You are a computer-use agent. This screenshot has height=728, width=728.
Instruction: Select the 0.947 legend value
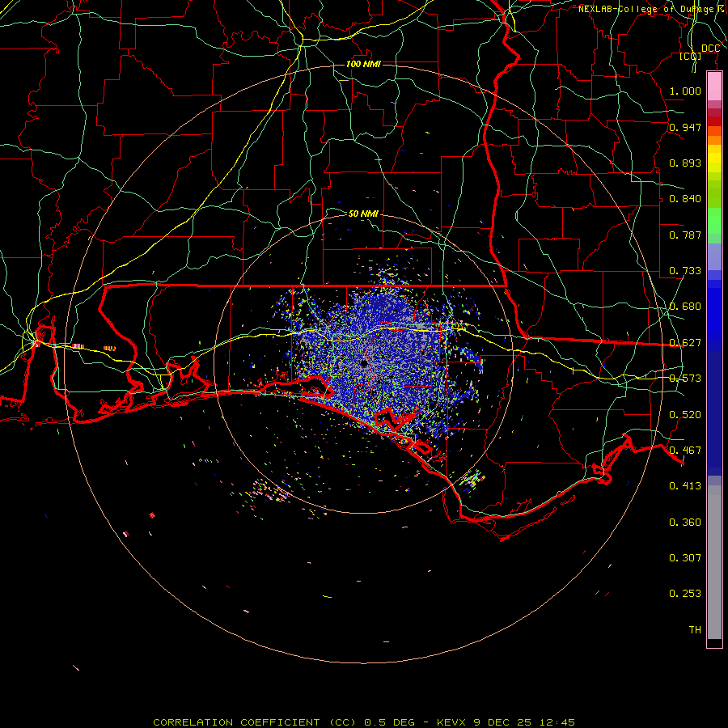685,127
